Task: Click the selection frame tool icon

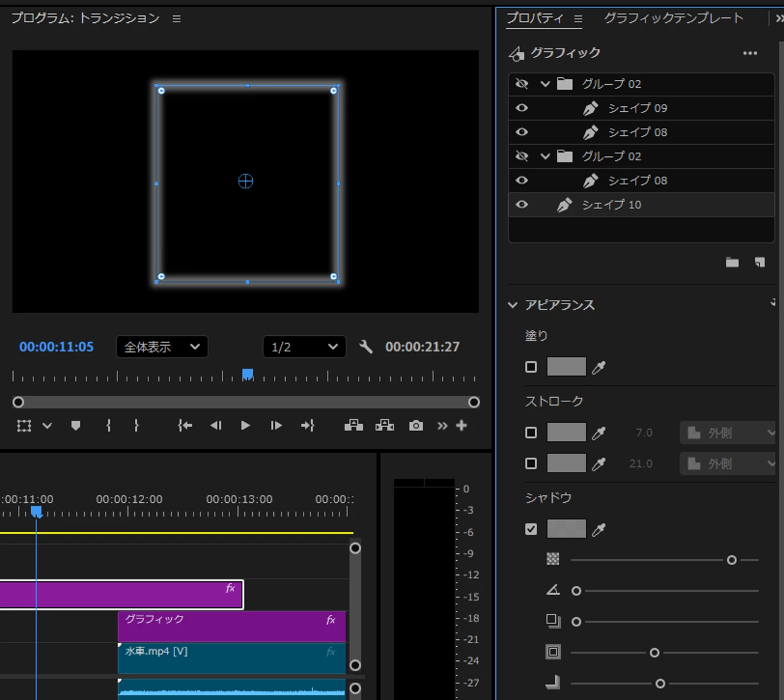Action: pos(24,425)
